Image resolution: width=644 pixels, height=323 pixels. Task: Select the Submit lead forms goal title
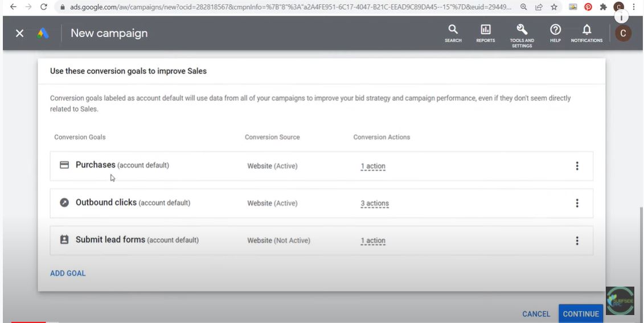tap(110, 239)
